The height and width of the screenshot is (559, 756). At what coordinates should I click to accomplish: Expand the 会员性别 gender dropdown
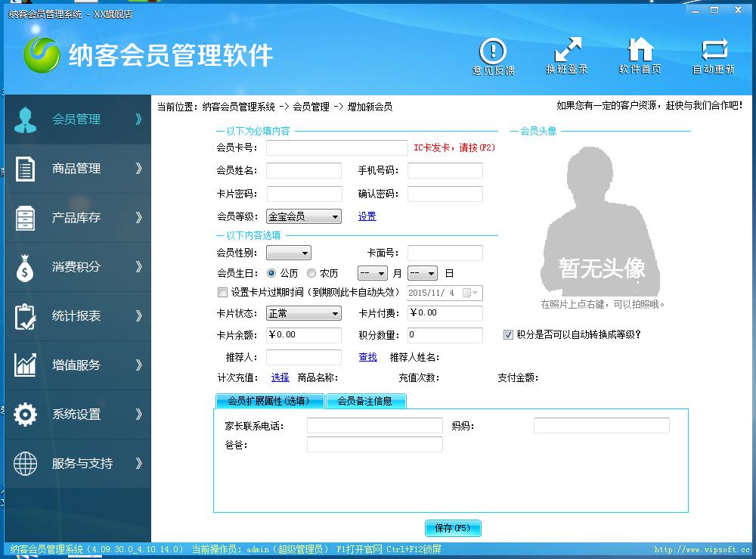289,253
